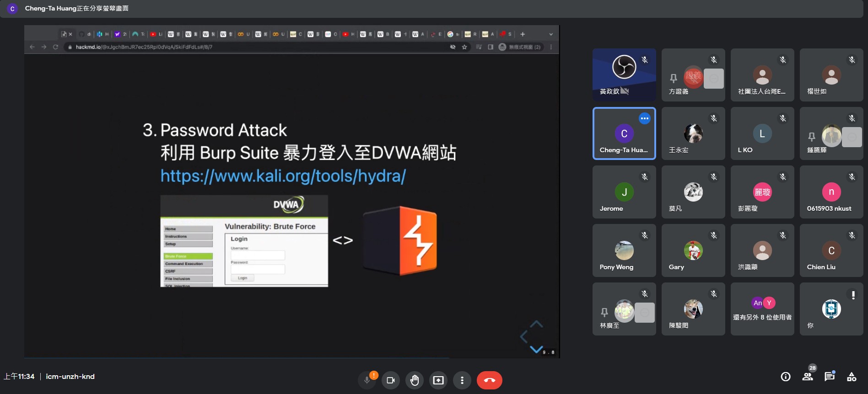The image size is (868, 394).
Task: Open the 還有另外 8 位使用者 tile
Action: point(762,309)
